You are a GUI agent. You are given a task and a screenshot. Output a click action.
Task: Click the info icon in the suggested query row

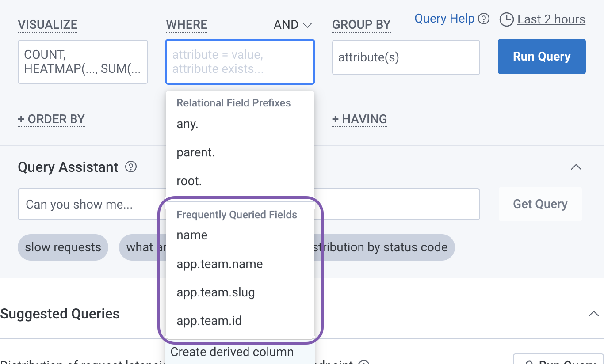click(x=364, y=362)
